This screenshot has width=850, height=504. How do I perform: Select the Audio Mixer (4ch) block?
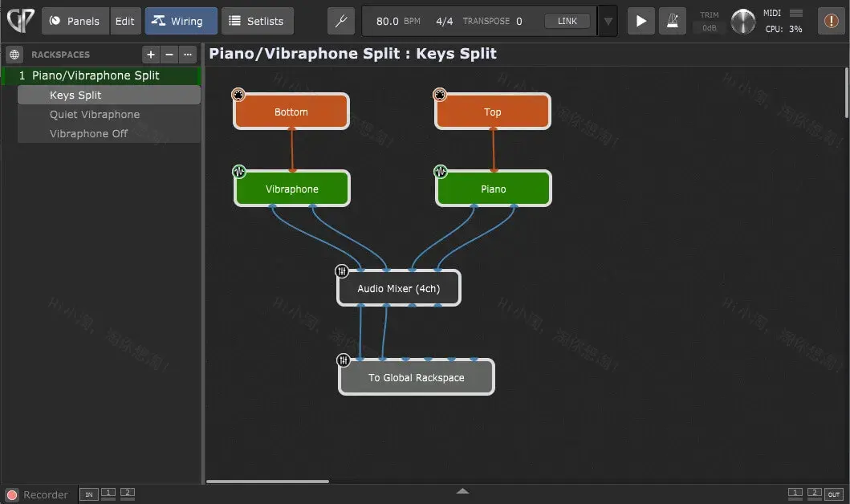[399, 288]
